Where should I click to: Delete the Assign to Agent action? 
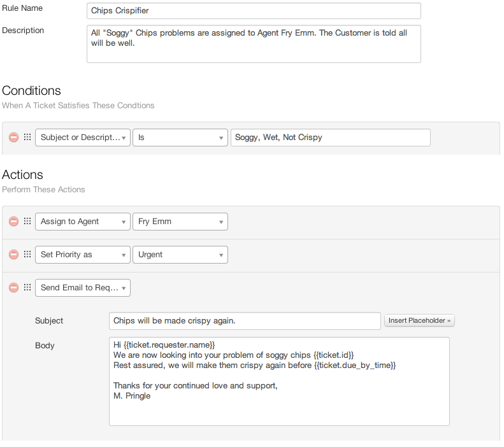(13, 222)
